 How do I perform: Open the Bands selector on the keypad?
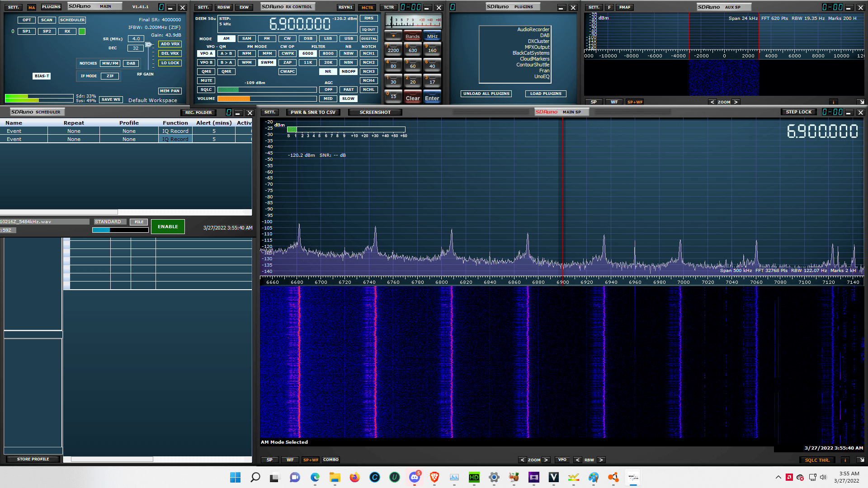tap(413, 36)
